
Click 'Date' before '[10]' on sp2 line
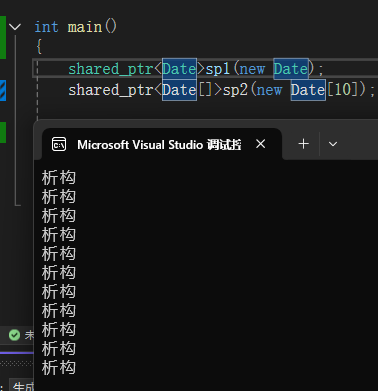[x=308, y=90]
